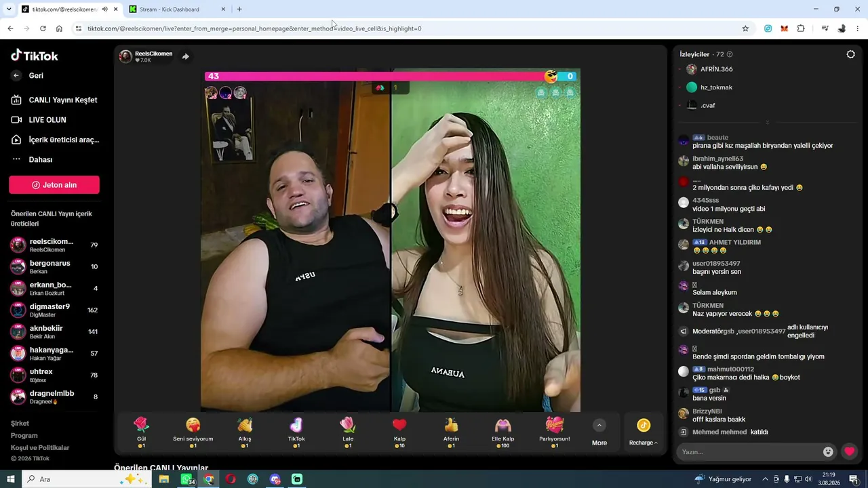
Task: Open the media controls toolbar button
Action: point(825,28)
